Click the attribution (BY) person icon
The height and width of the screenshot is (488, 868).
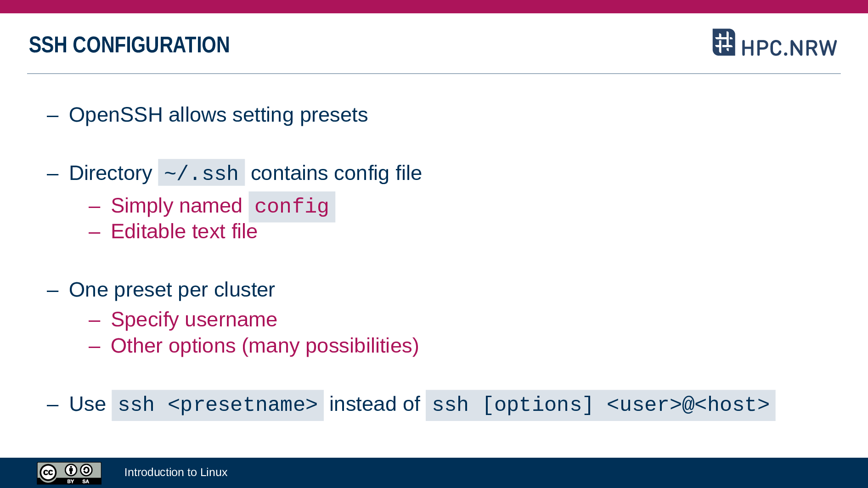71,470
